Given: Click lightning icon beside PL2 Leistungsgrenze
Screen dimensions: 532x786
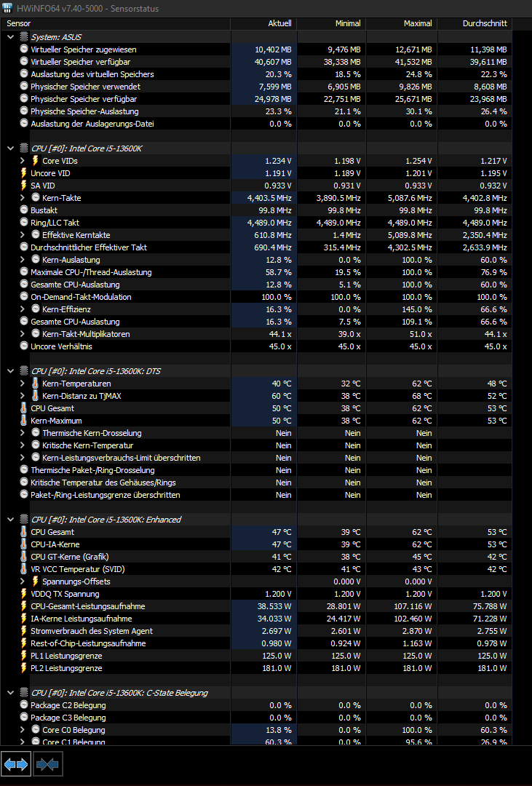Looking at the screenshot, I should (23, 667).
